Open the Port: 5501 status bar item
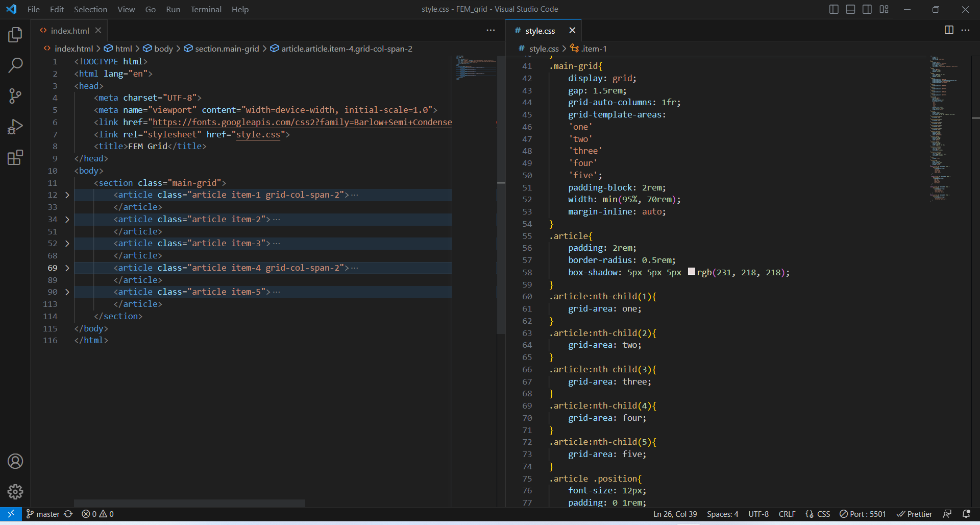980x525 pixels. 863,514
